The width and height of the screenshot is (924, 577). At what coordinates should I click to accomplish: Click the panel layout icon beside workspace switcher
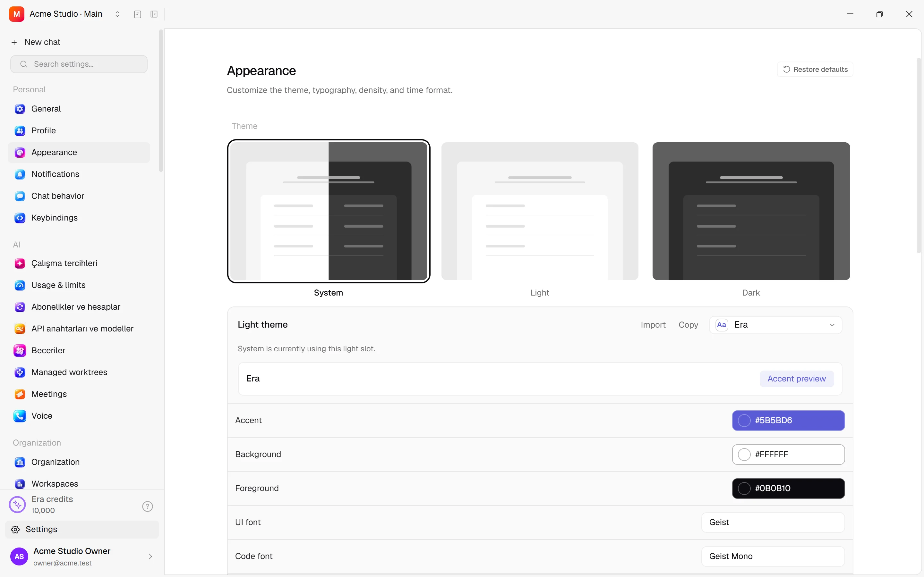pyautogui.click(x=137, y=14)
